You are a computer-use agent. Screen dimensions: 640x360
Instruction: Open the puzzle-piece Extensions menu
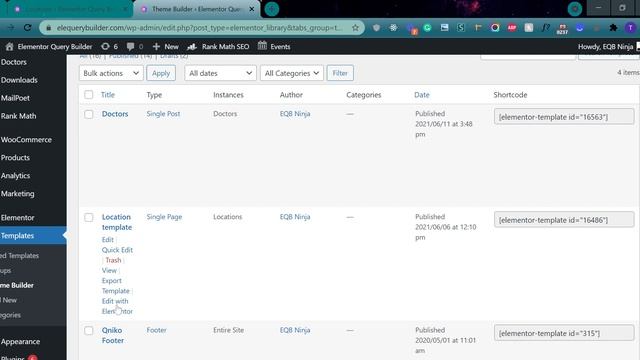coord(613,28)
